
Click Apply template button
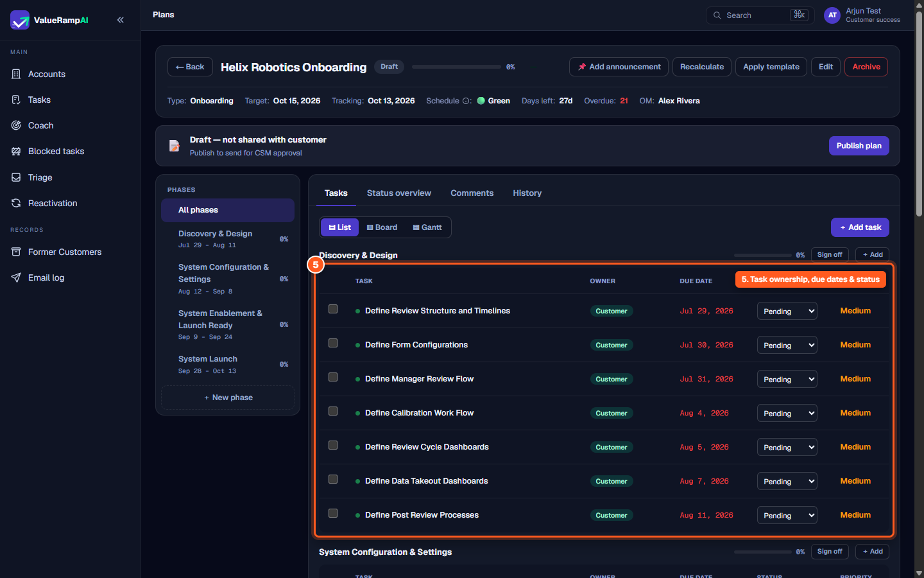pos(771,67)
